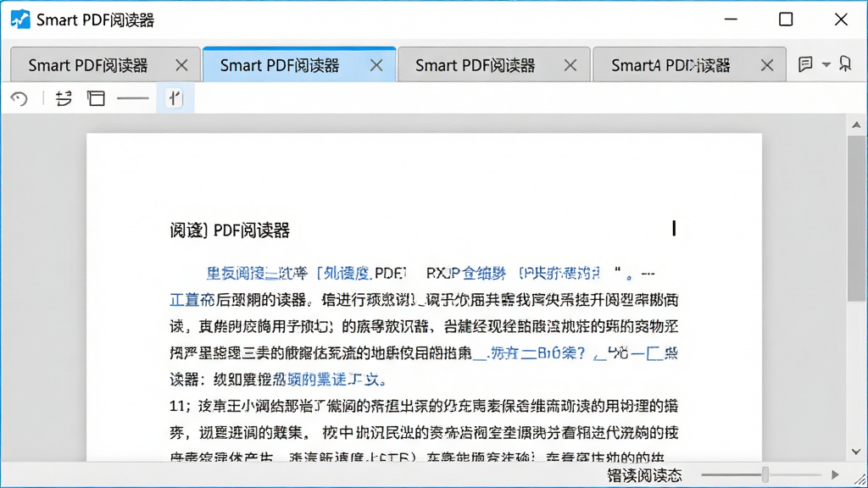The image size is (868, 488).
Task: Click the play triangle beside the zoom slider
Action: [835, 474]
